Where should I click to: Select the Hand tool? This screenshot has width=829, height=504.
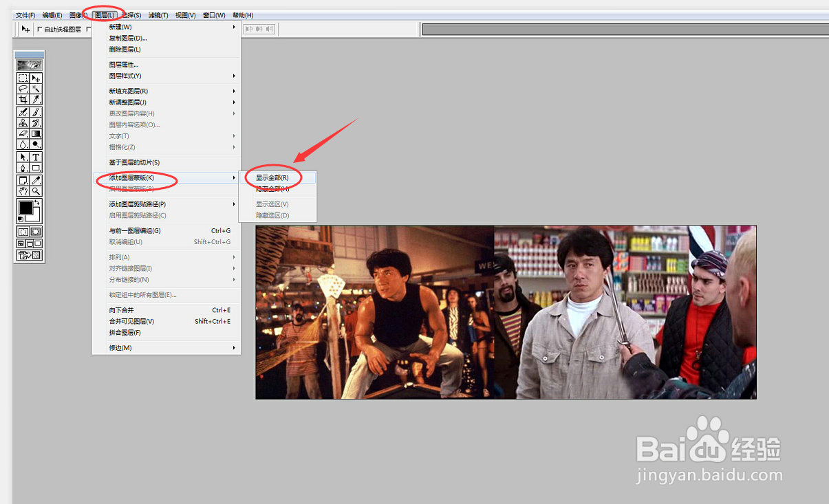tap(23, 190)
